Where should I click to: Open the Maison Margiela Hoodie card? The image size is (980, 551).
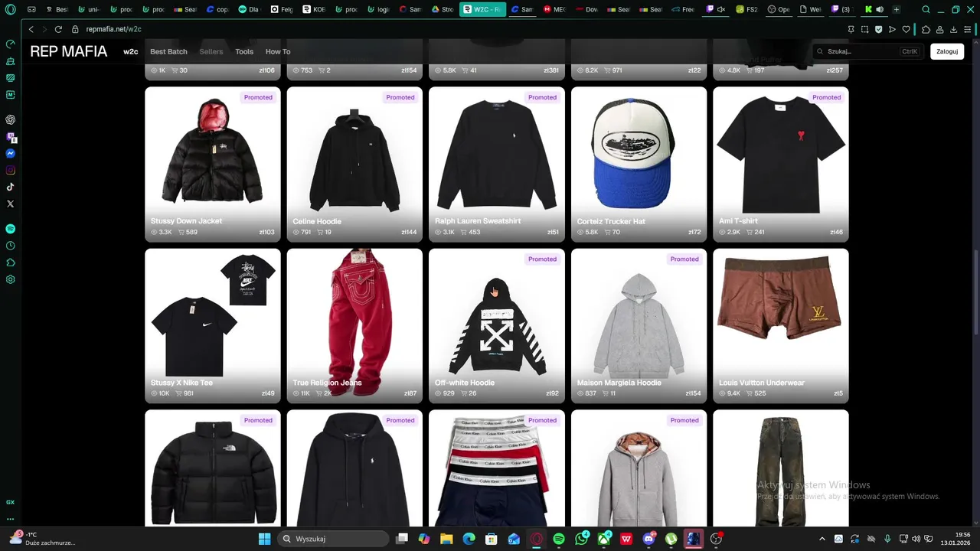(639, 326)
